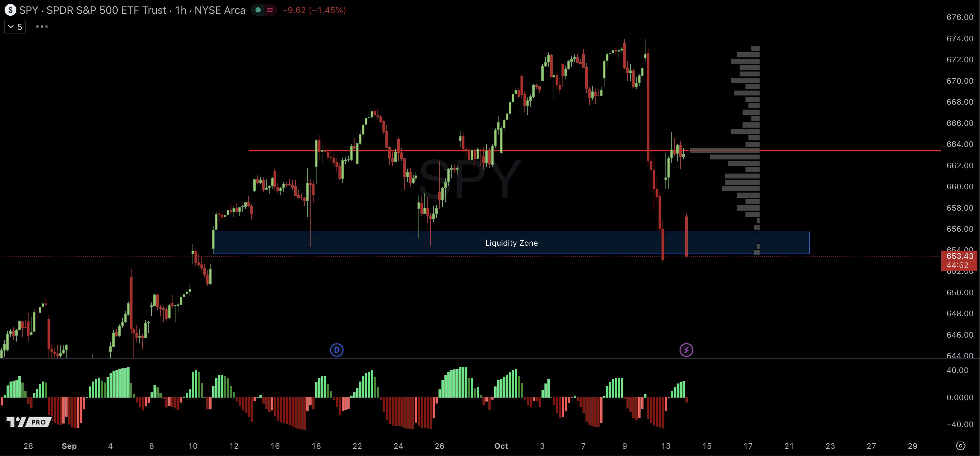Click the TradingView PRO logo
980x456 pixels.
click(29, 422)
